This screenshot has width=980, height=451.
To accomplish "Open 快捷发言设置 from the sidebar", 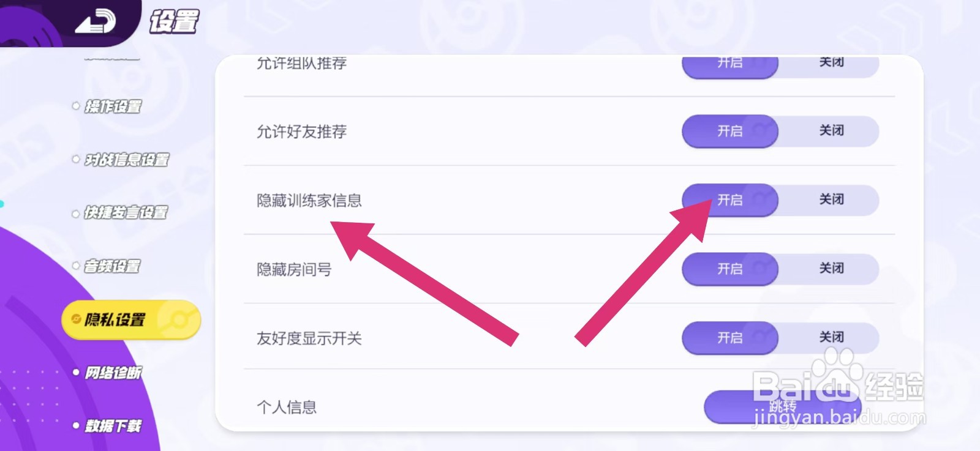I will (126, 212).
